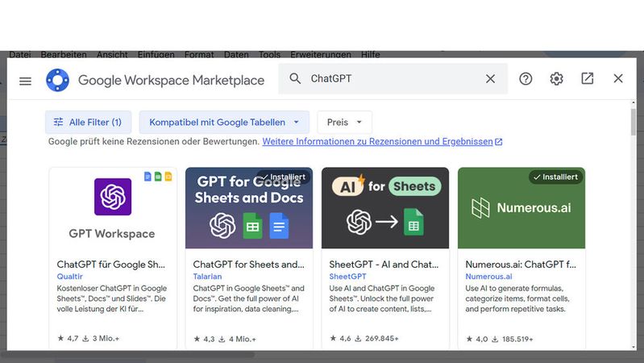Open the GPT Workspace app thumbnail
This screenshot has height=363, width=644.
point(113,207)
